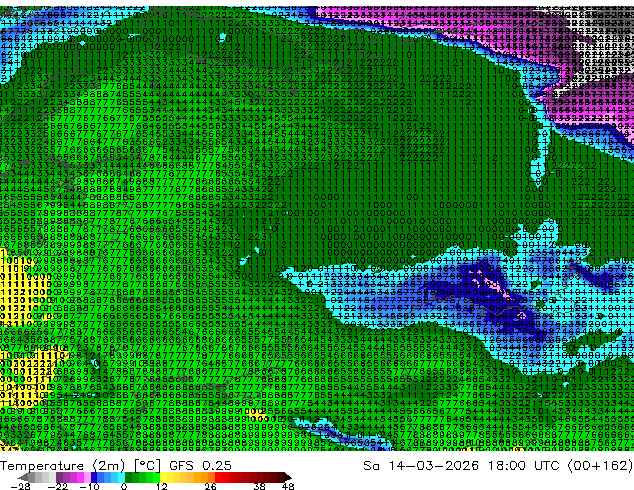Click the "-28" legend value

20,486
